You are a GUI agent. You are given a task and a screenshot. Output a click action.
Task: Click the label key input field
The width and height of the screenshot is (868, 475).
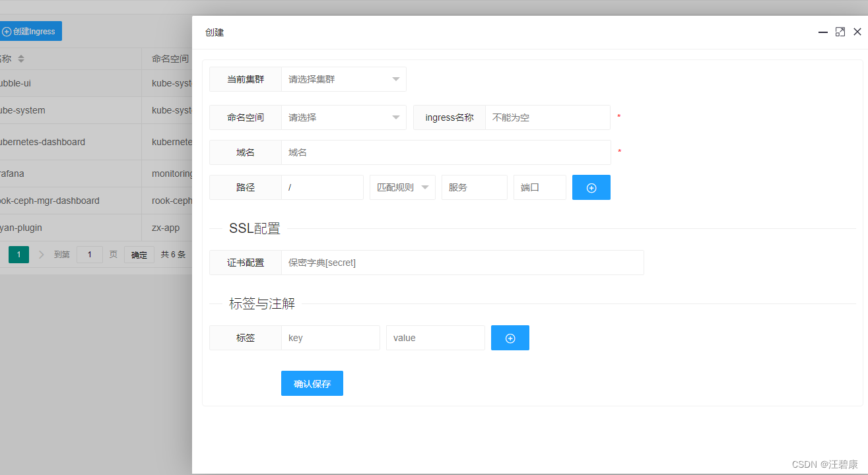330,338
